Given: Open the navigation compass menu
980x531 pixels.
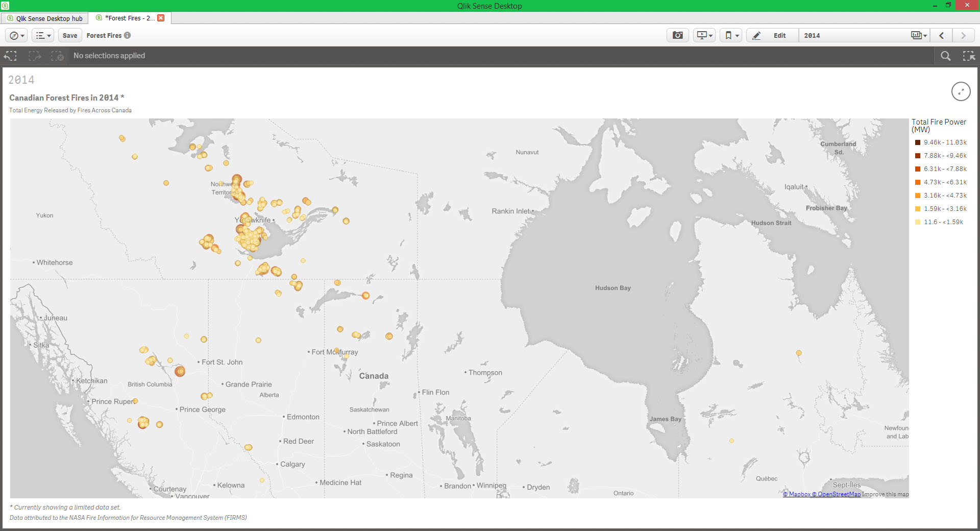Looking at the screenshot, I should (x=17, y=35).
